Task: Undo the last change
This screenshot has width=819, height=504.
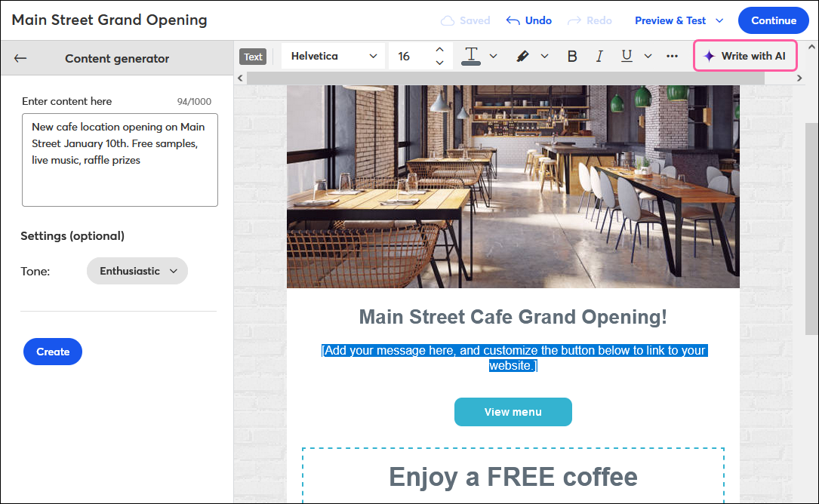Action: 529,20
